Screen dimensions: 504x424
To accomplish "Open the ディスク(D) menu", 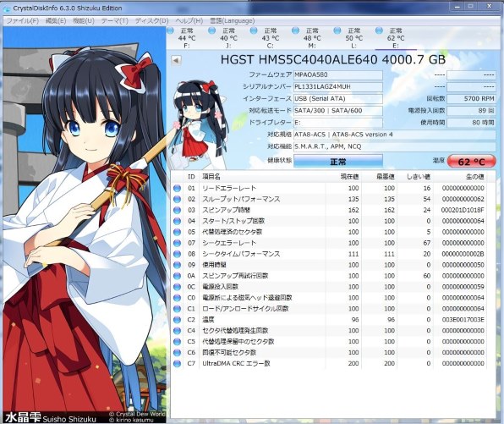I will pyautogui.click(x=151, y=21).
